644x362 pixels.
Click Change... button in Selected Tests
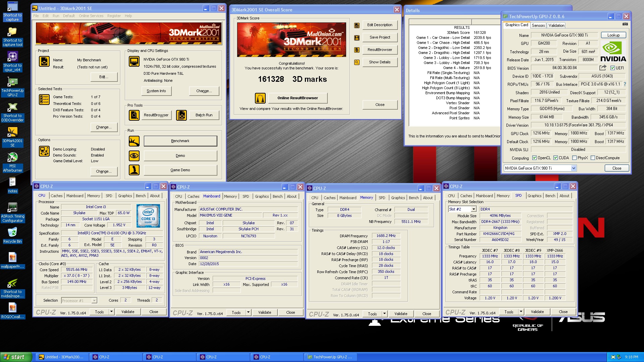tap(104, 127)
